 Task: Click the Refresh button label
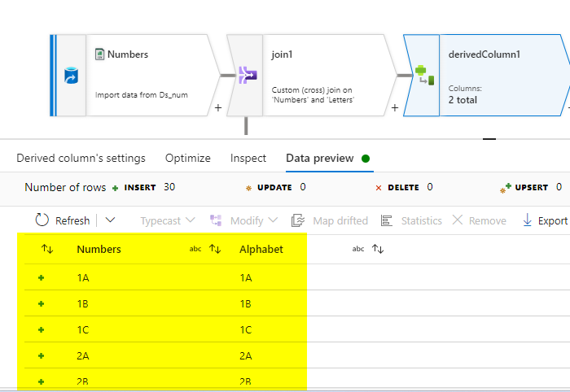pyautogui.click(x=72, y=220)
